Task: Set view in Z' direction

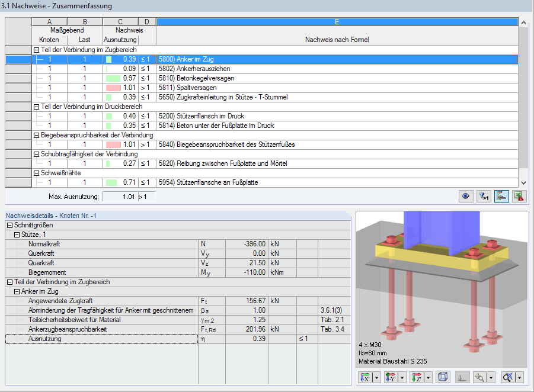Action: pos(417,377)
